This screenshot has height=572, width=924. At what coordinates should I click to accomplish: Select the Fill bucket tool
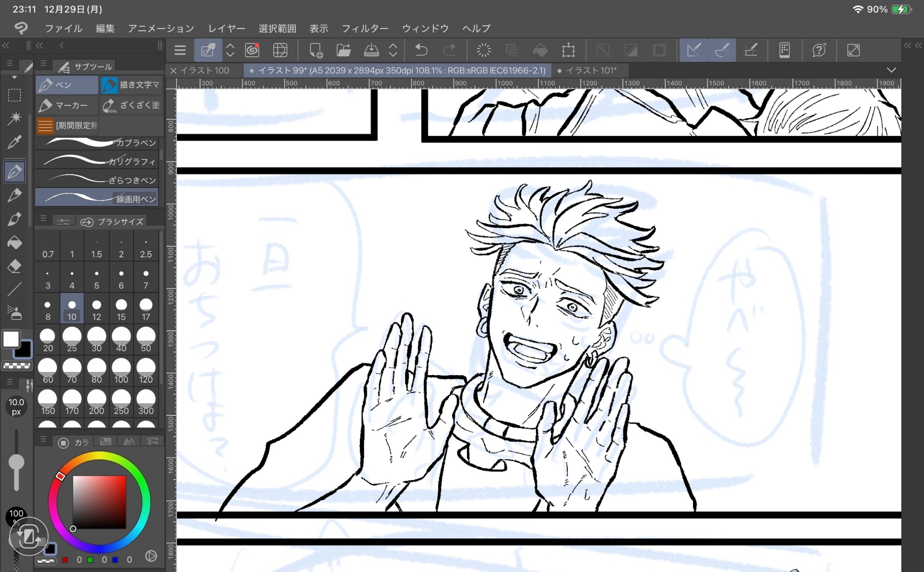[x=14, y=243]
